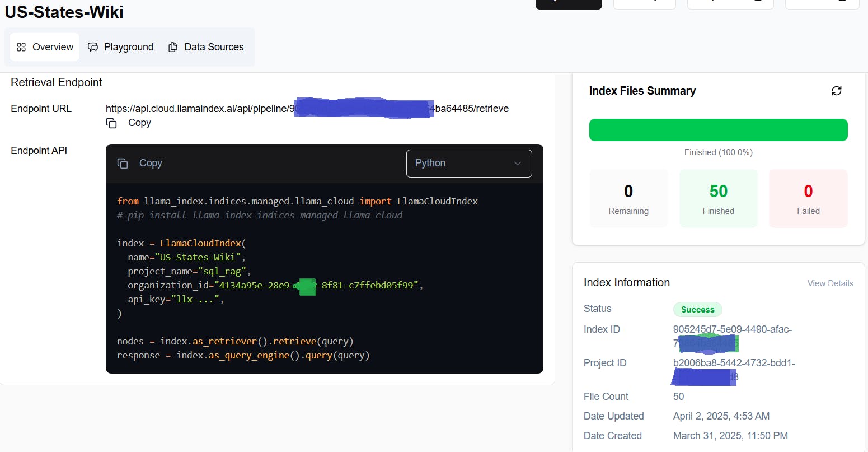868x452 pixels.
Task: Click the Remaining files counter
Action: [628, 198]
